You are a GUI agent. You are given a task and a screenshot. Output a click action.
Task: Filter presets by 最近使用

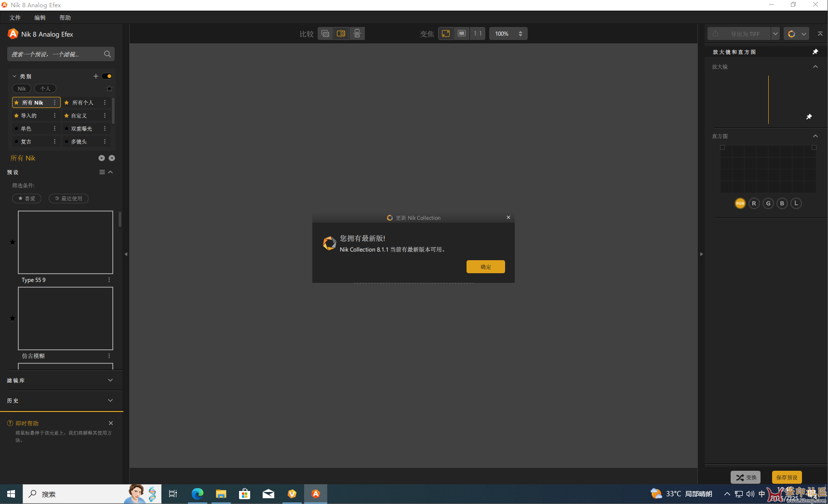68,199
